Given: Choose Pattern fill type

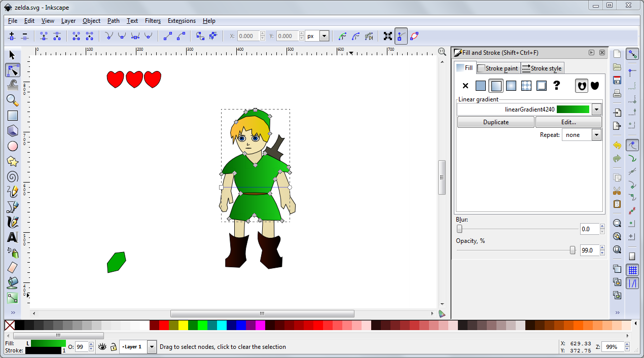Looking at the screenshot, I should click(526, 86).
